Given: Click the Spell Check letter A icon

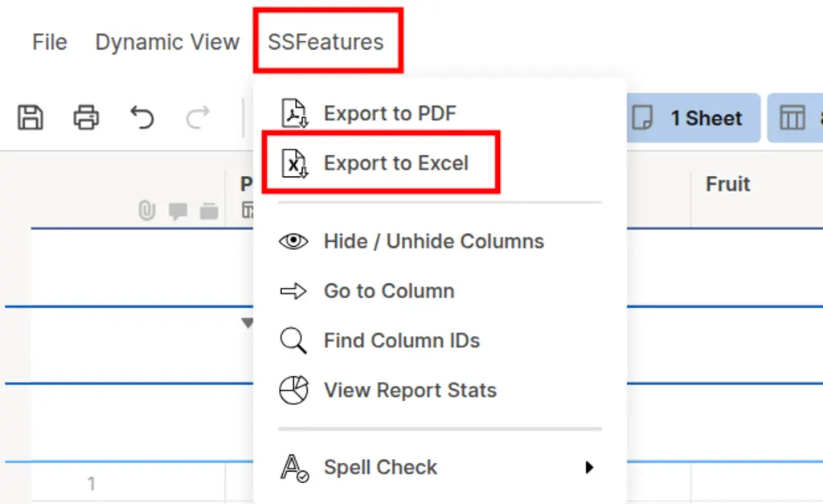Looking at the screenshot, I should click(294, 468).
